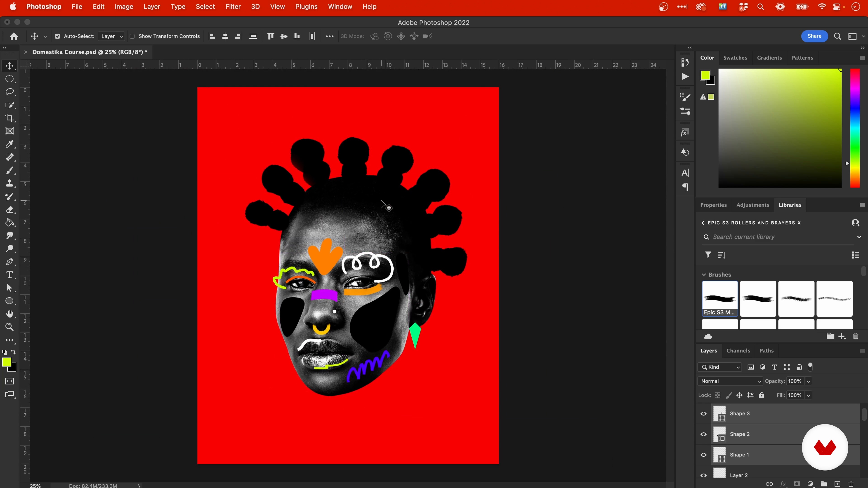Image resolution: width=868 pixels, height=488 pixels.
Task: Click the Home icon in options bar
Action: [14, 36]
